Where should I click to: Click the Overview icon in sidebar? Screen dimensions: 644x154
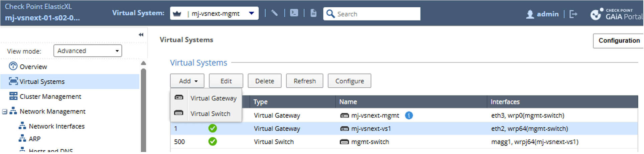coord(13,66)
